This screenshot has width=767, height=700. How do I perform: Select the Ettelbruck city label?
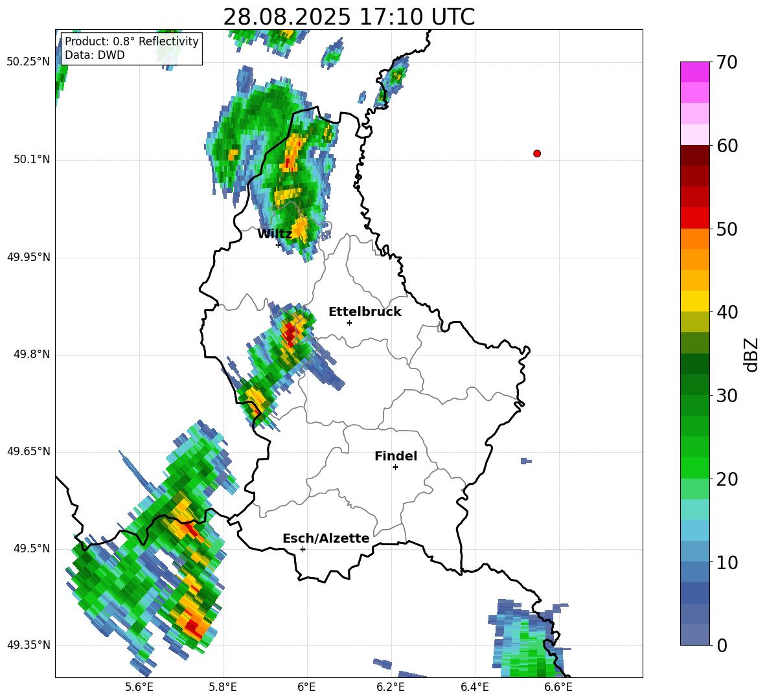(365, 312)
